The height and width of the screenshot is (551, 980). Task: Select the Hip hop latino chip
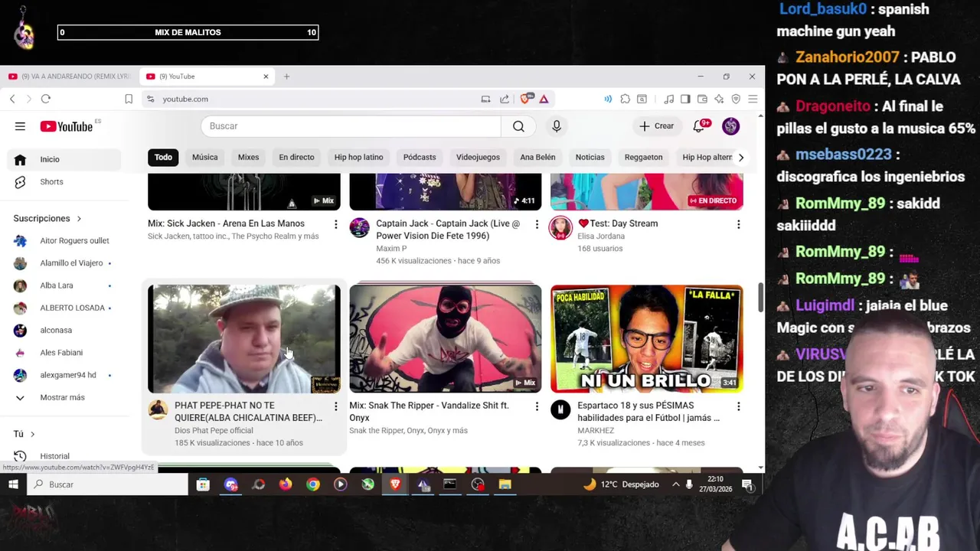358,157
